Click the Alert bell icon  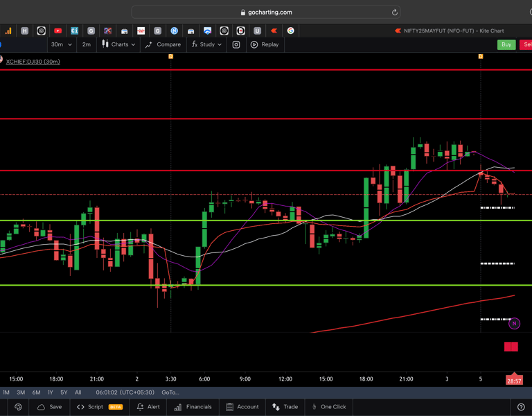[140, 407]
